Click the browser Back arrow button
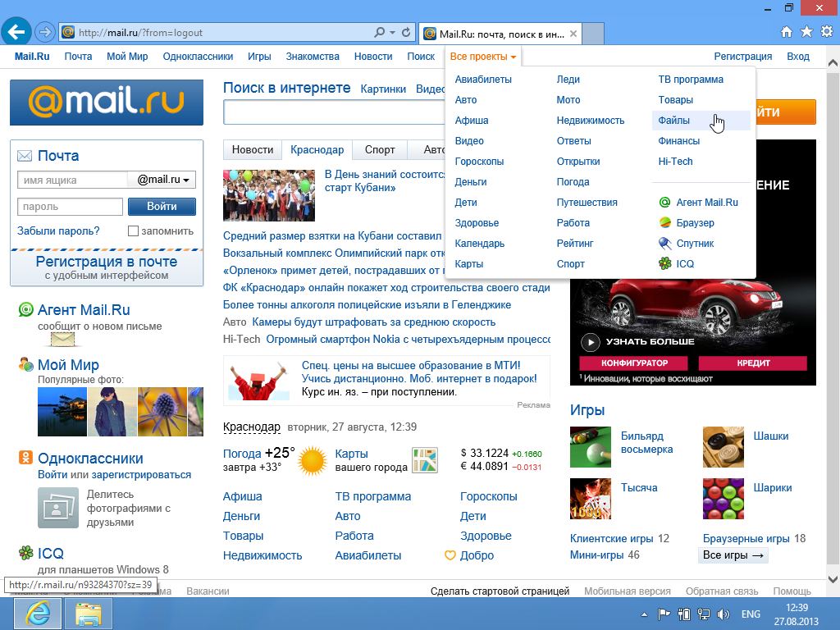 tap(16, 32)
